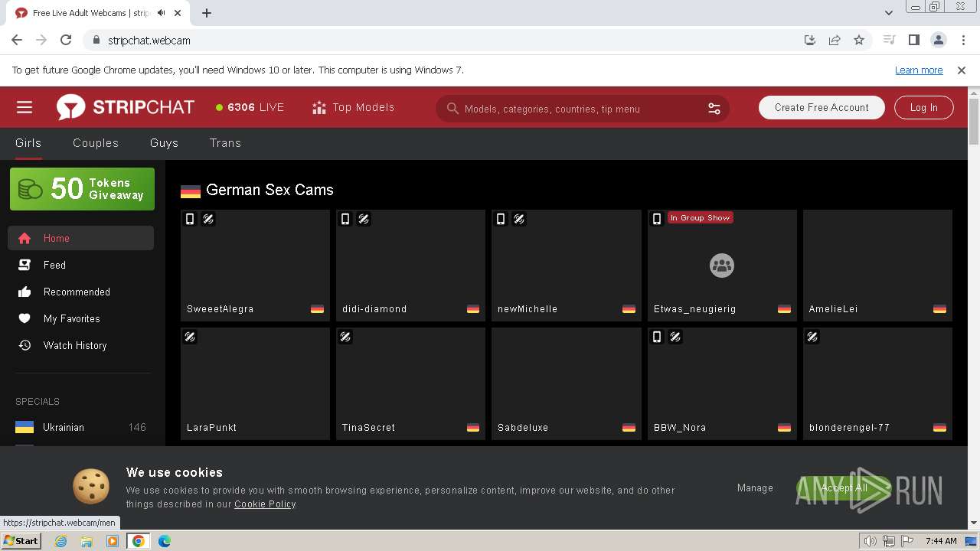Screen dimensions: 980x551
Task: Switch to the Girls tab
Action: (28, 143)
